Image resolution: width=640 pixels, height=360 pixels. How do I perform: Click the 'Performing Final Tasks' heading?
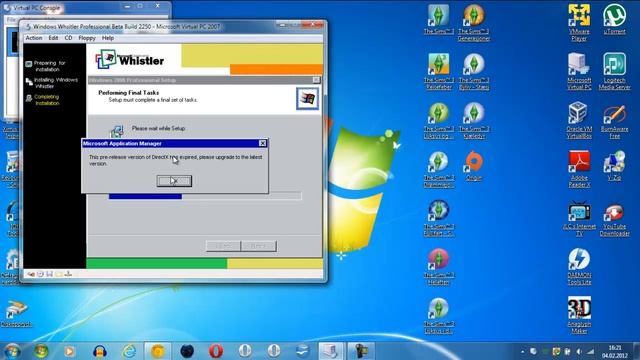[x=129, y=93]
